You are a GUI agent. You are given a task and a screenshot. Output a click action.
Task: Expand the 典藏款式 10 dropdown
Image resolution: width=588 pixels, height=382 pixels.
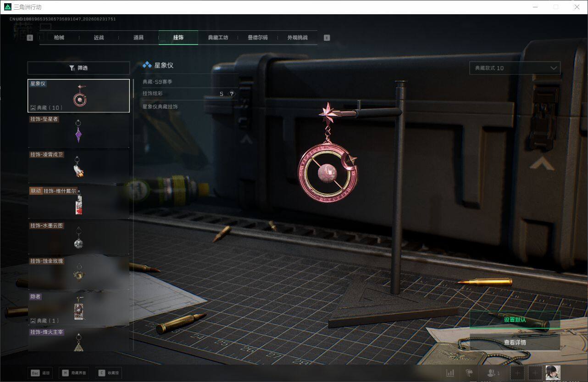tap(515, 68)
